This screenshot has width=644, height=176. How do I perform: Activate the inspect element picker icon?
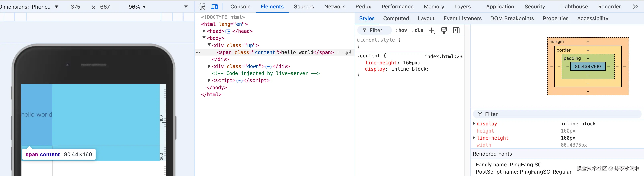pos(202,7)
